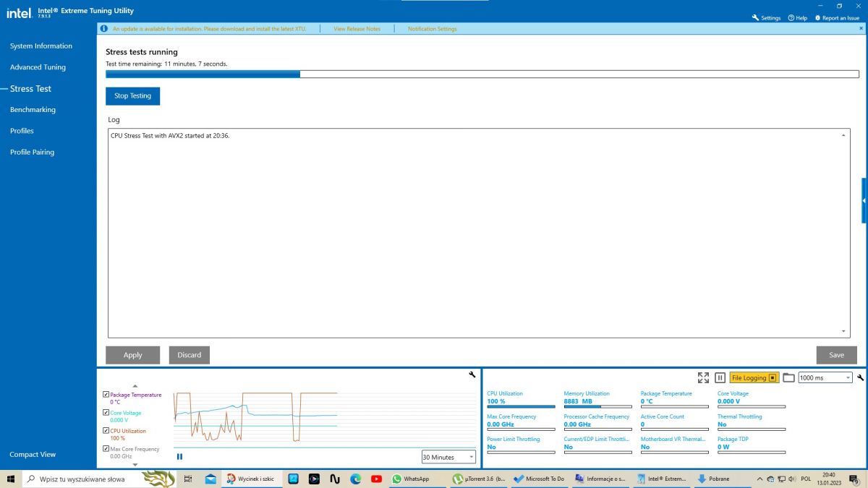
Task: Open the log file folder icon
Action: (x=788, y=377)
